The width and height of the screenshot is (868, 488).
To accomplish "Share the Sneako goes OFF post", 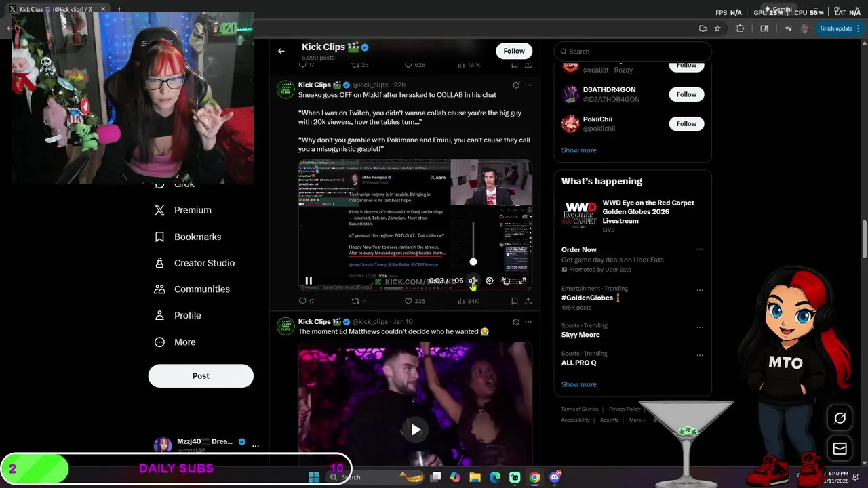I will (x=528, y=301).
